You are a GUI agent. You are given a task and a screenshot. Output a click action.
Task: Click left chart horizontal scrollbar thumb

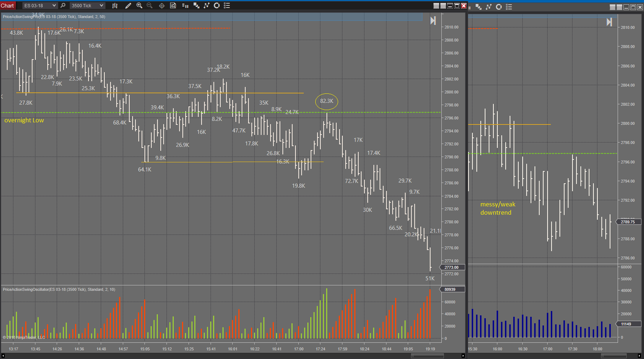pos(427,356)
